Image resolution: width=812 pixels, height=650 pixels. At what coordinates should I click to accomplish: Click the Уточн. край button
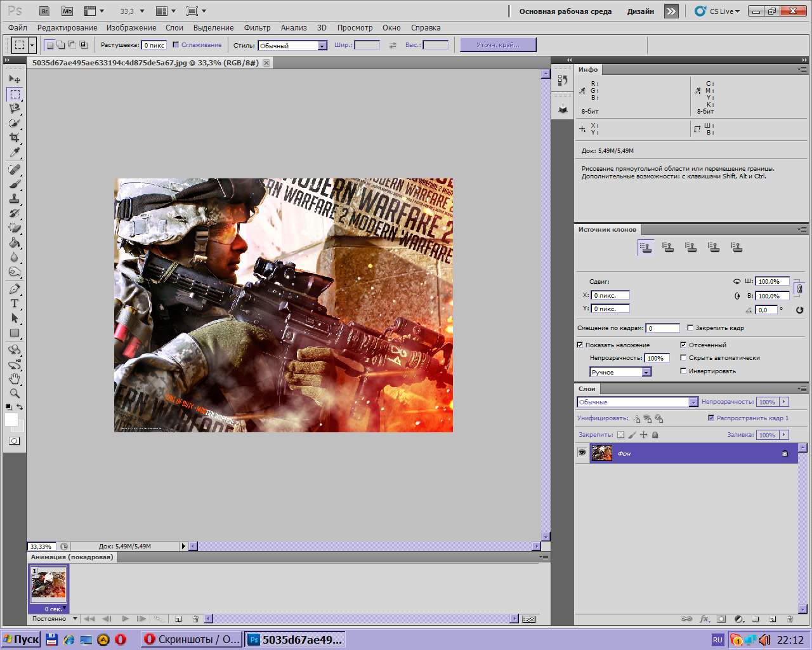498,44
